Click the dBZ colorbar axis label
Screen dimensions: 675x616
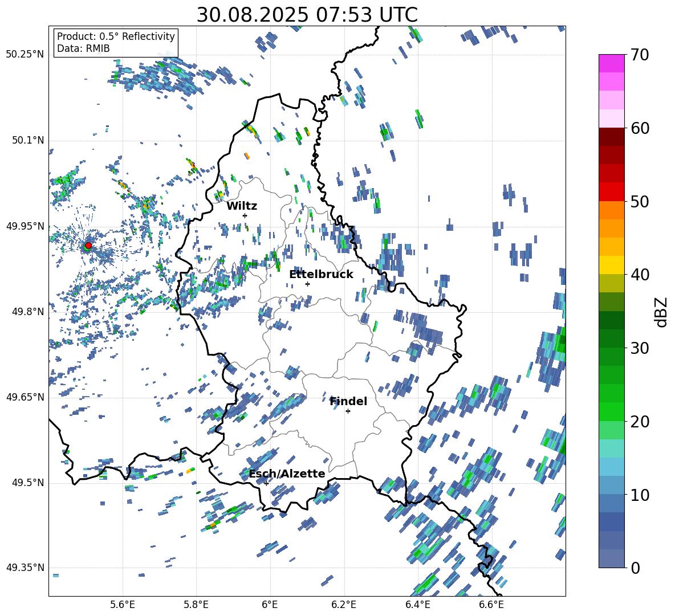[661, 312]
